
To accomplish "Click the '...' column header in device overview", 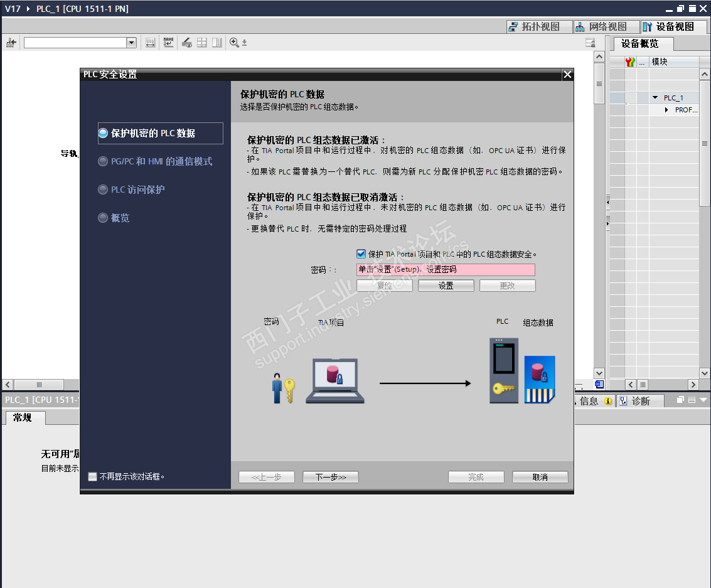I will pyautogui.click(x=642, y=61).
